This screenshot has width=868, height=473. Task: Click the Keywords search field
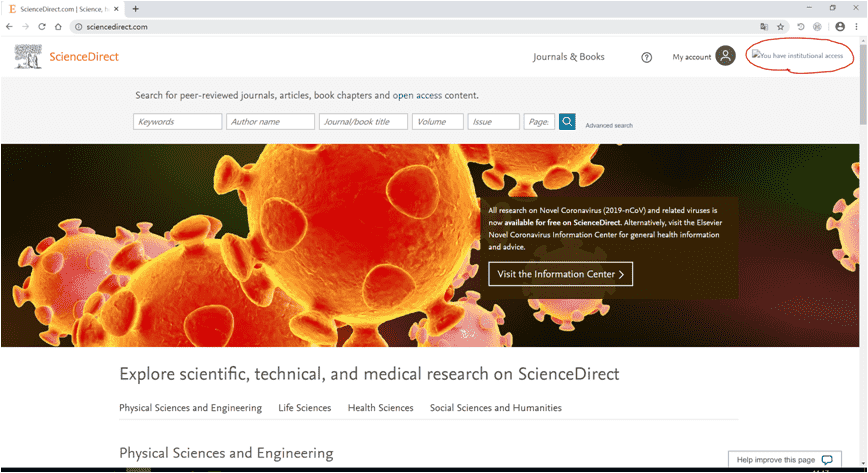point(177,122)
